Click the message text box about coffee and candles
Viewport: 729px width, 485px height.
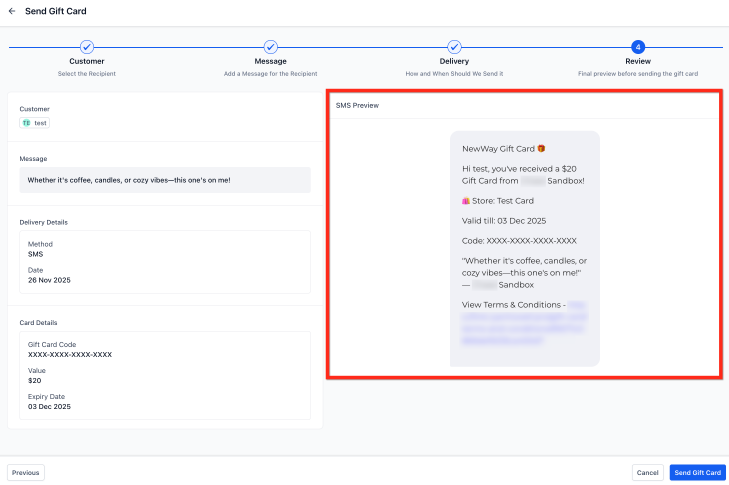(165, 179)
